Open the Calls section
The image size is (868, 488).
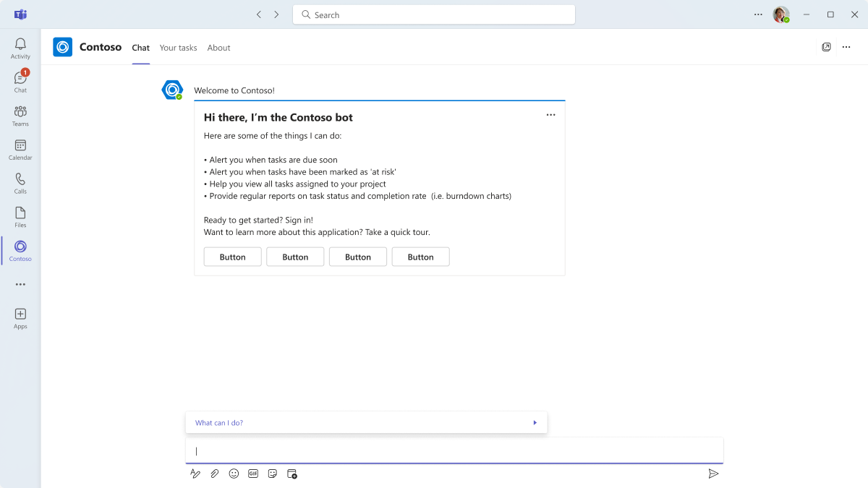(20, 183)
